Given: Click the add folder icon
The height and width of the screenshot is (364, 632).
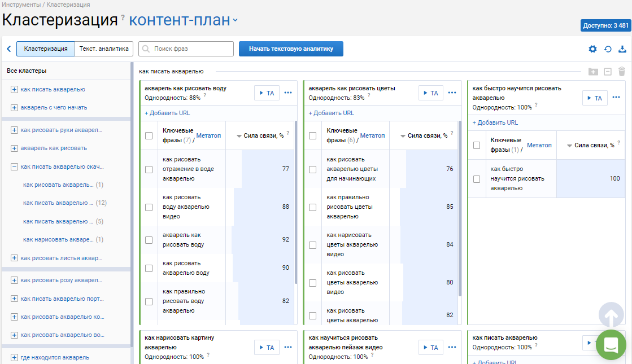Looking at the screenshot, I should (x=592, y=72).
